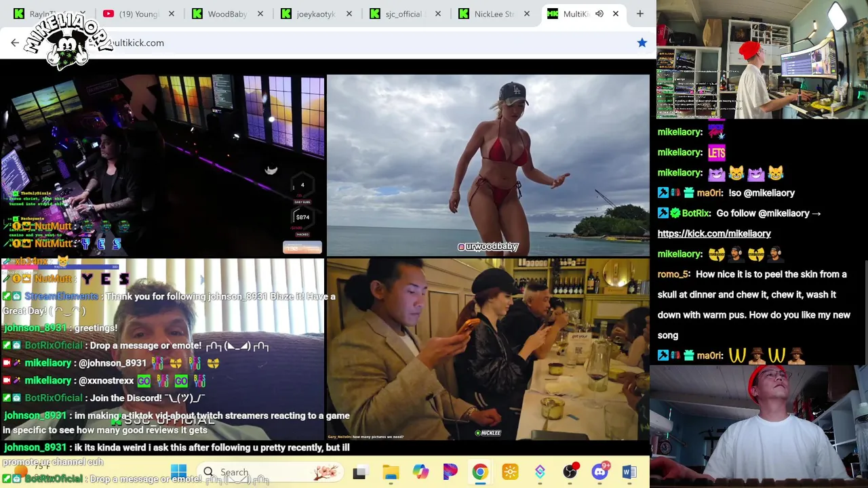Open File Explorer from the taskbar
This screenshot has width=868, height=488.
[391, 472]
